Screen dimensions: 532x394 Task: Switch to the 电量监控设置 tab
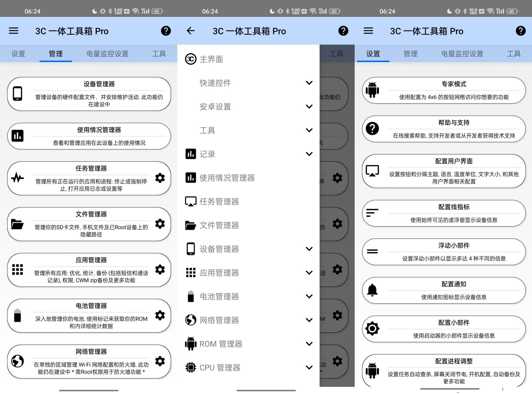click(108, 53)
